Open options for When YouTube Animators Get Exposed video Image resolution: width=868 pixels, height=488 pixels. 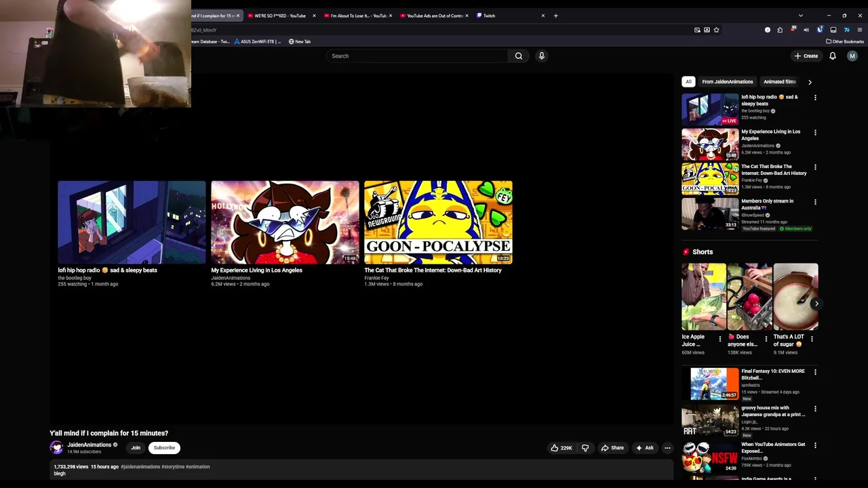click(815, 445)
